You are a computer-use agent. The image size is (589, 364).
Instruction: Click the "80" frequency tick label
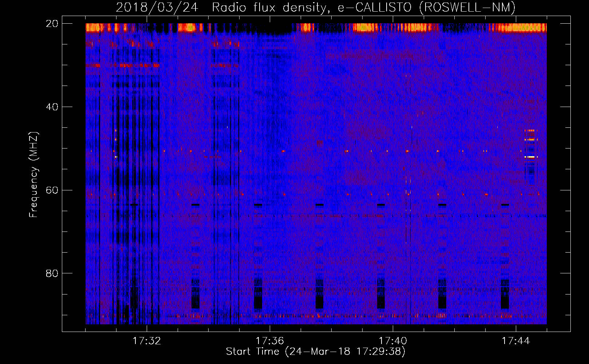52,273
